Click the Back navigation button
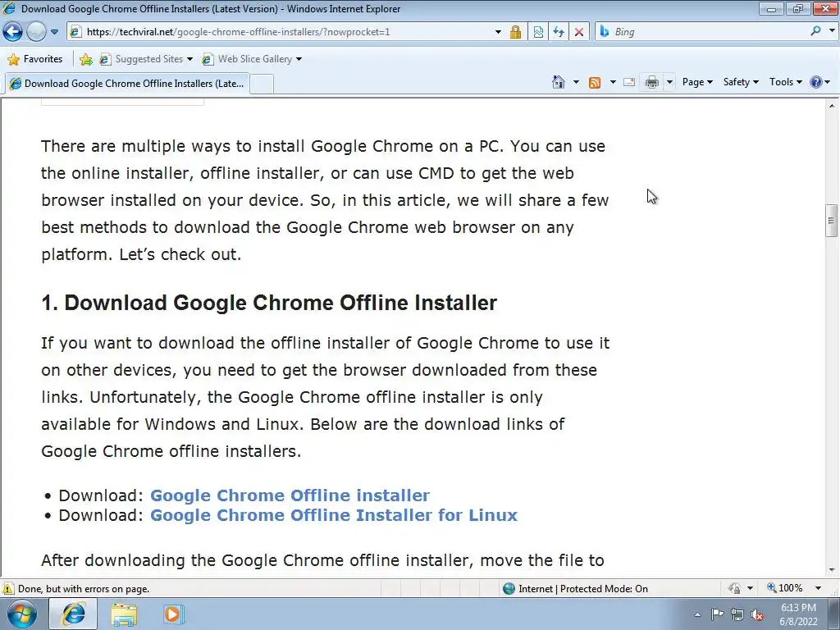 pos(13,32)
